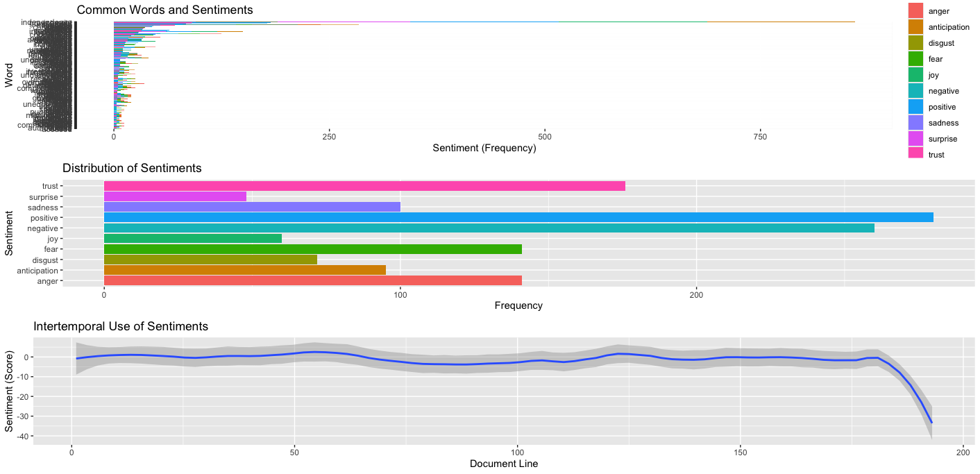980x474 pixels.
Task: Select the purple sadness distribution bar
Action: point(252,208)
